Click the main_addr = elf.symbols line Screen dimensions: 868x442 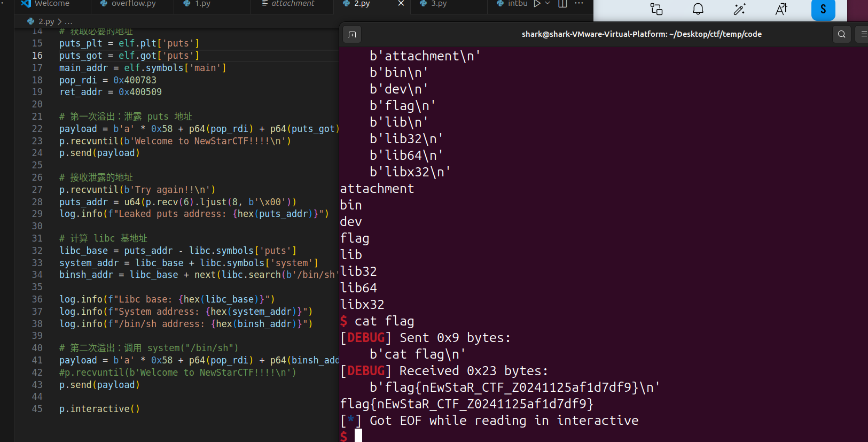coord(143,68)
